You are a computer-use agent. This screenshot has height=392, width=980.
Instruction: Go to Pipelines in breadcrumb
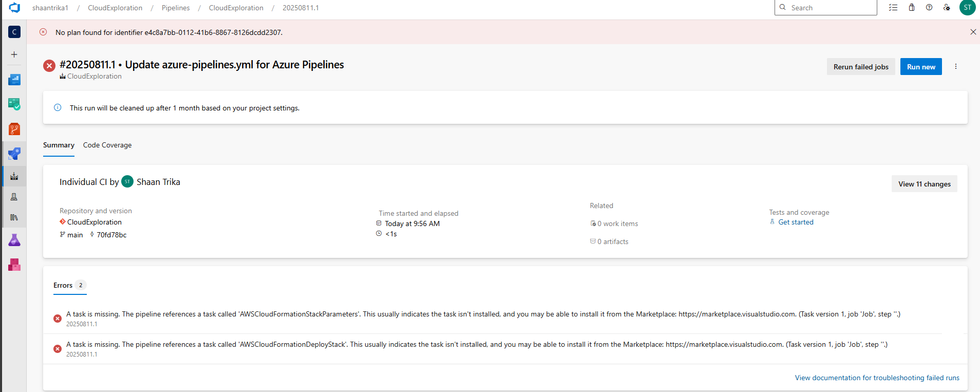pos(176,8)
